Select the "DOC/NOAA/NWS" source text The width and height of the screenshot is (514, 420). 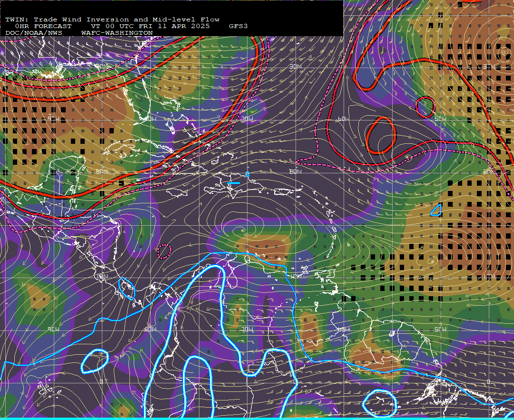click(x=34, y=33)
